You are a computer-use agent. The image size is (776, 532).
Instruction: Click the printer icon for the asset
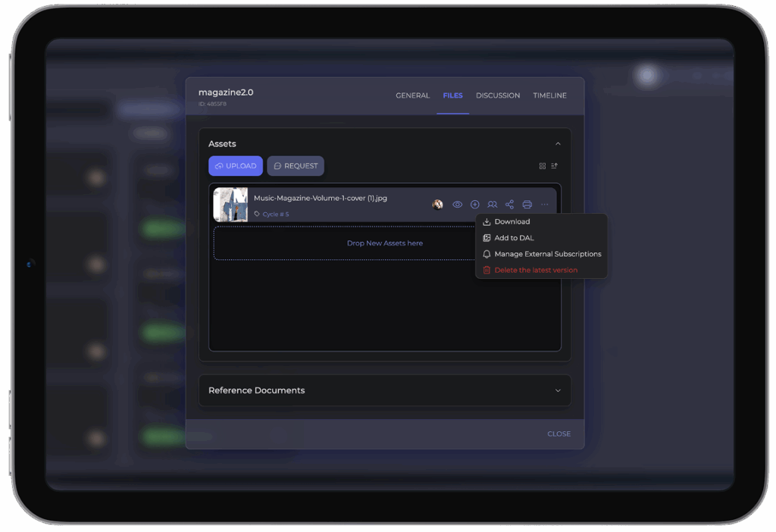[527, 205]
